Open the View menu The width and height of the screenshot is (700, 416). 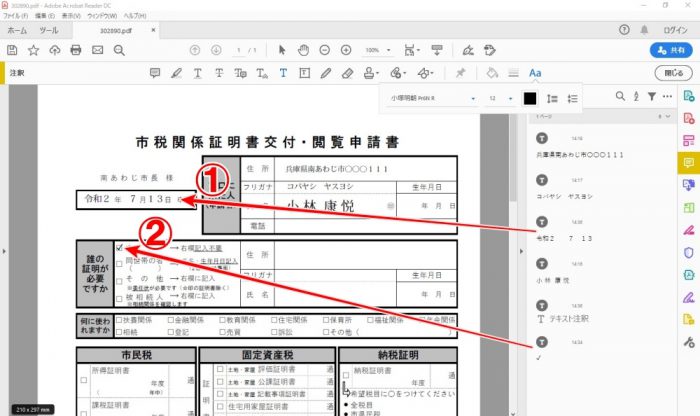[x=71, y=16]
